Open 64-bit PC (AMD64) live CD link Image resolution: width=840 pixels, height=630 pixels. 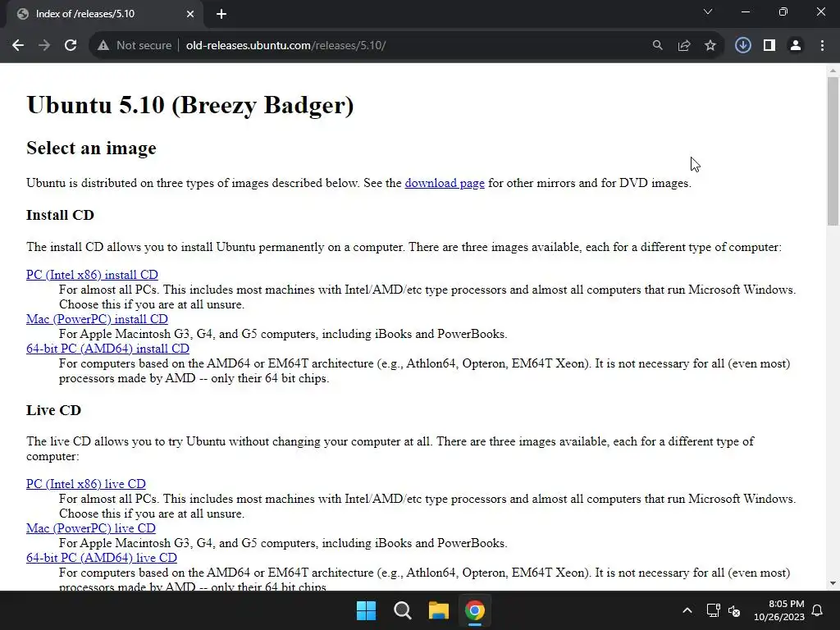[x=102, y=558]
